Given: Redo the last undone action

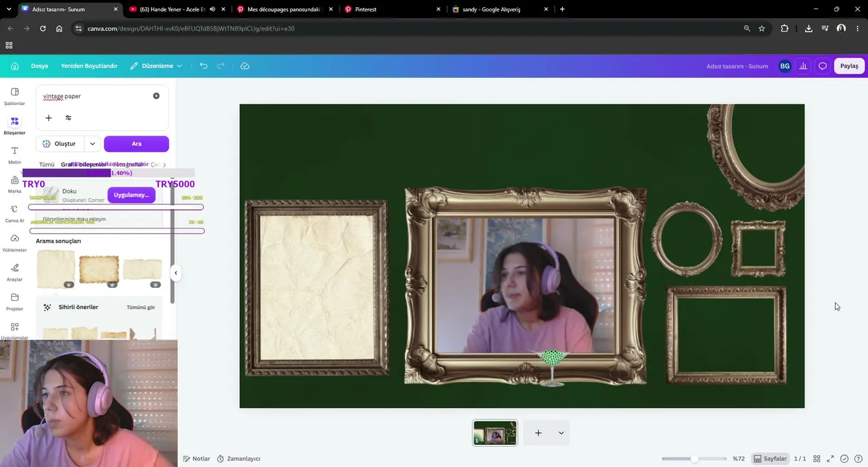Looking at the screenshot, I should 221,66.
